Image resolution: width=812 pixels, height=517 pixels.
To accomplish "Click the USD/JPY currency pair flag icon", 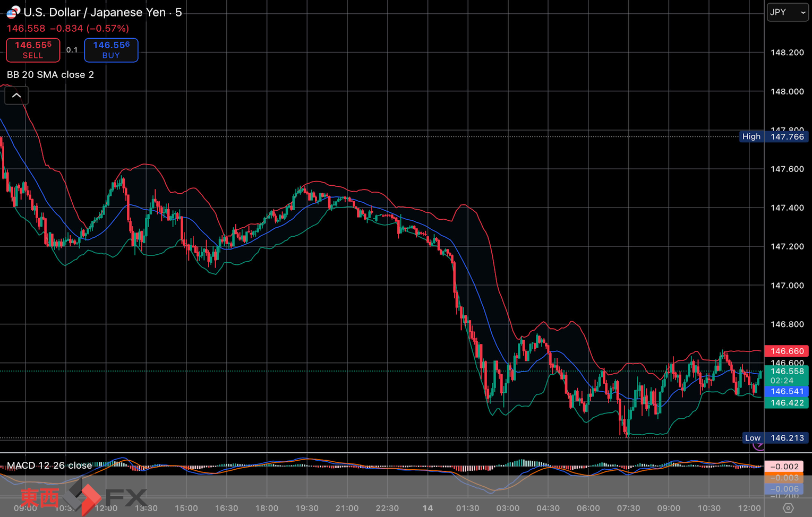I will pos(13,12).
